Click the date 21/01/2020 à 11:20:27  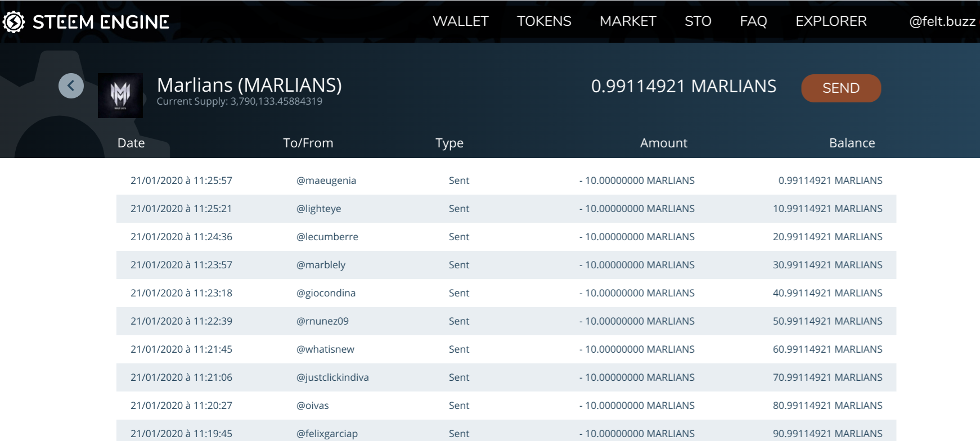[x=182, y=406]
